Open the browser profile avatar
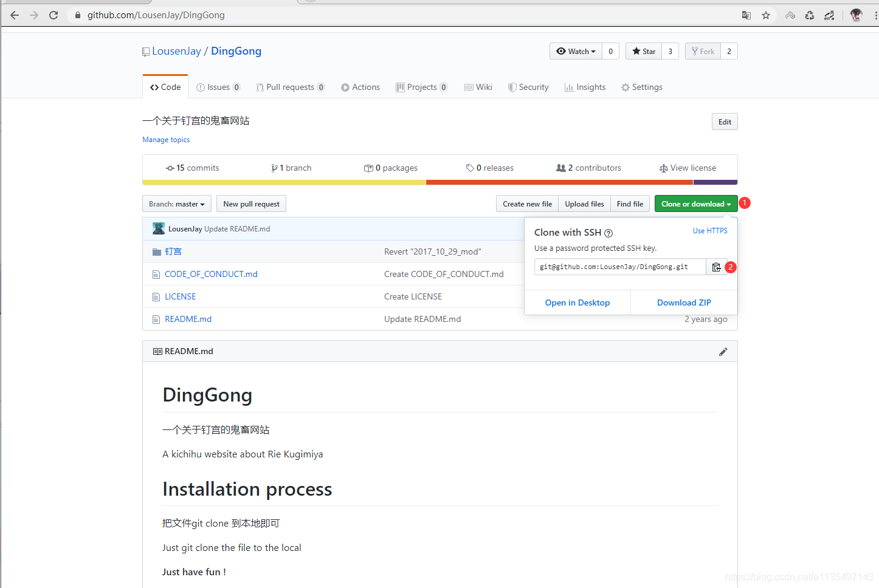Image resolution: width=879 pixels, height=588 pixels. [857, 15]
